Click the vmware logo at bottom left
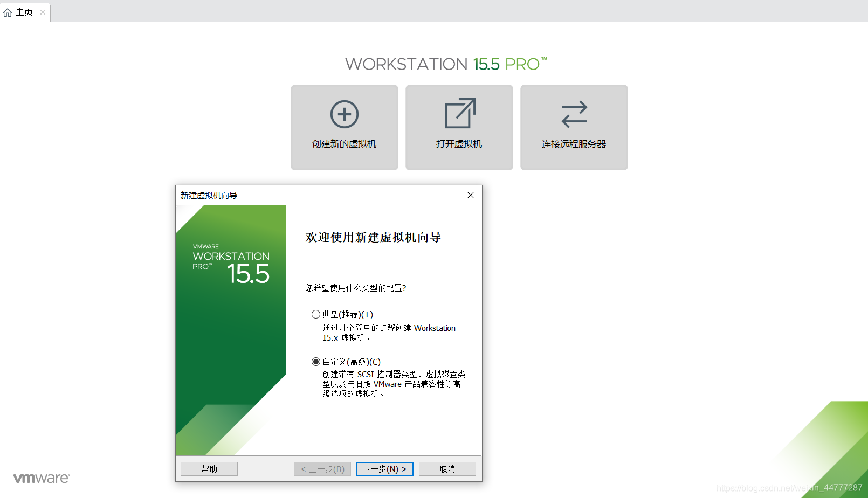Viewport: 868px width, 498px height. (42, 478)
